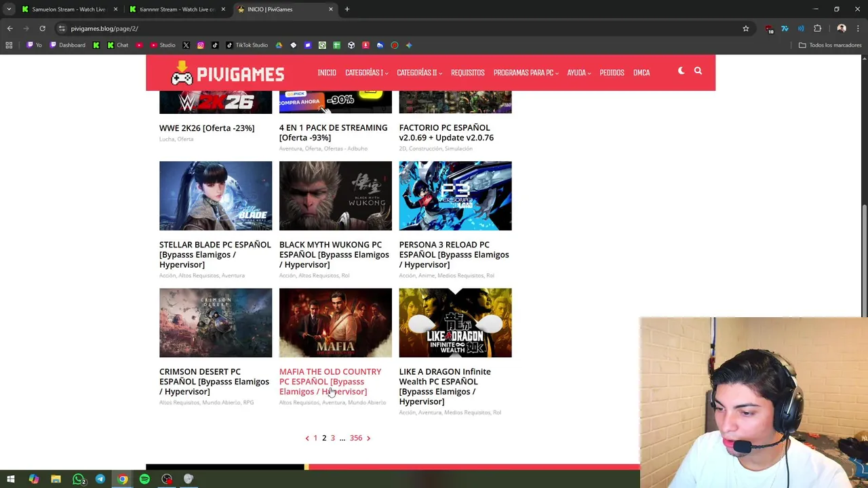The width and height of the screenshot is (868, 488).
Task: Open the TikTok Studio bookmark
Action: coord(247,45)
